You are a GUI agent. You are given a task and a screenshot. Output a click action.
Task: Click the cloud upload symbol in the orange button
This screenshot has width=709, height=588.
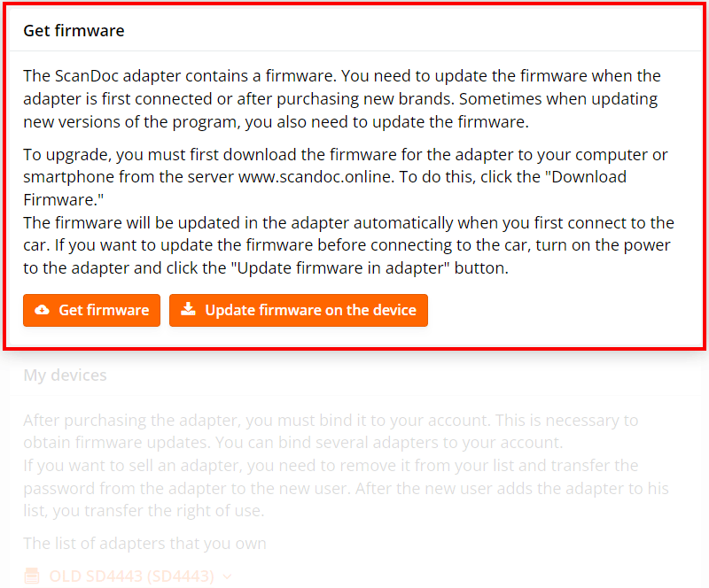tap(42, 310)
